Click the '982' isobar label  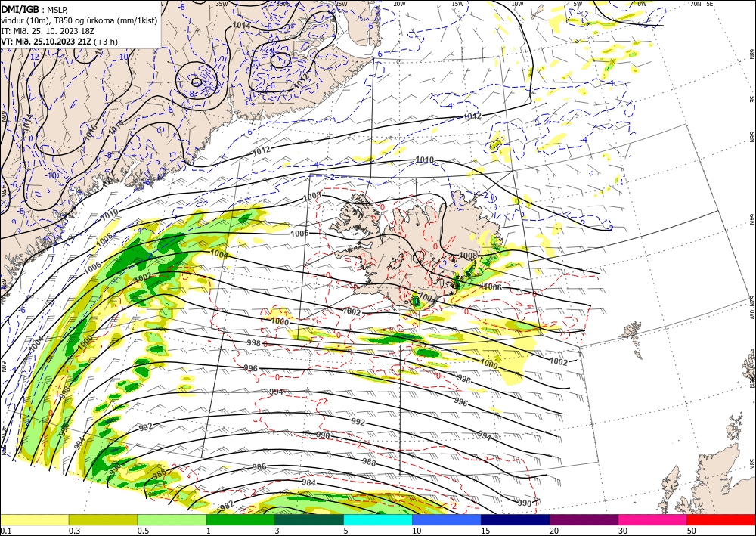point(226,505)
